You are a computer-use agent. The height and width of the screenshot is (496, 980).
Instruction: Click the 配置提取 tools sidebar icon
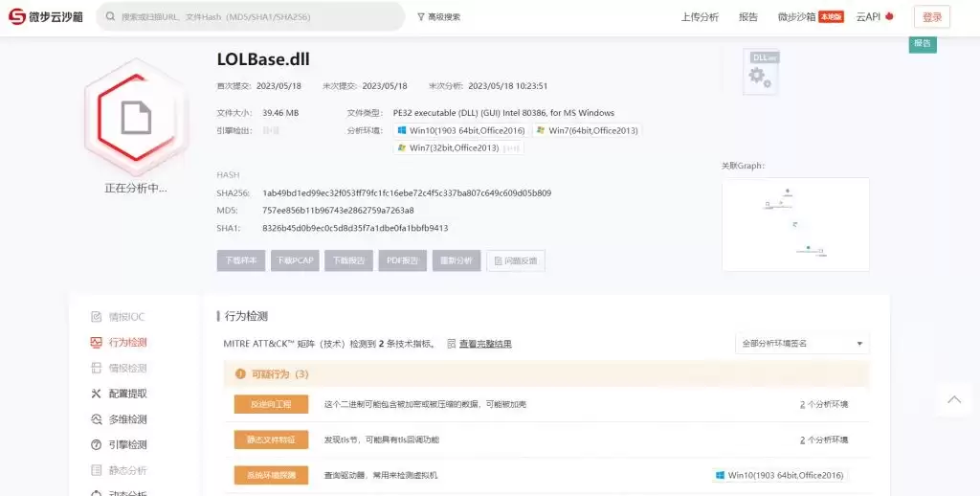point(97,395)
